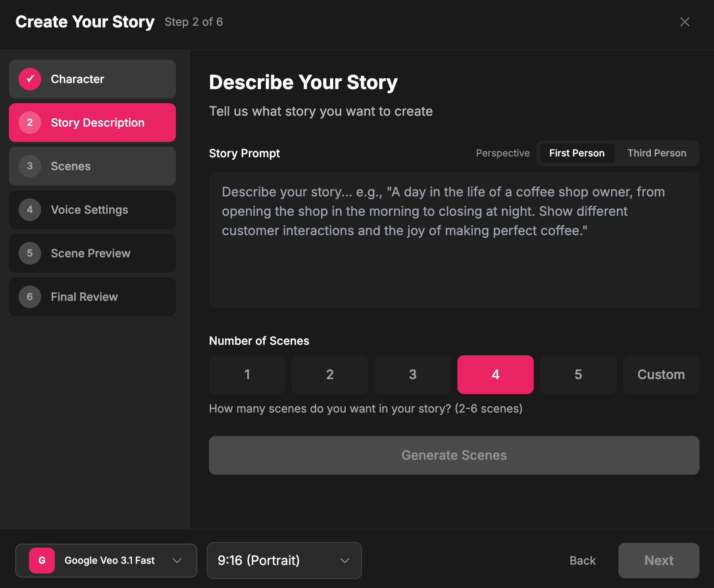Click into the Story Prompt text area
The image size is (714, 588).
(454, 240)
